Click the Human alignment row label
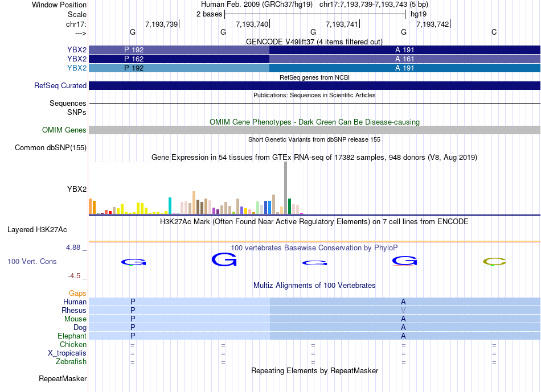 [75, 302]
